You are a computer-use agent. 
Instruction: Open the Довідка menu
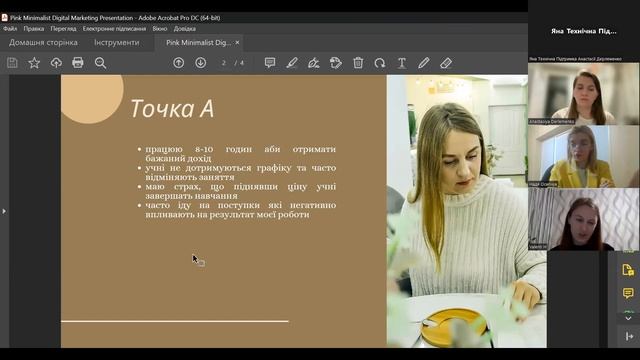click(x=184, y=29)
